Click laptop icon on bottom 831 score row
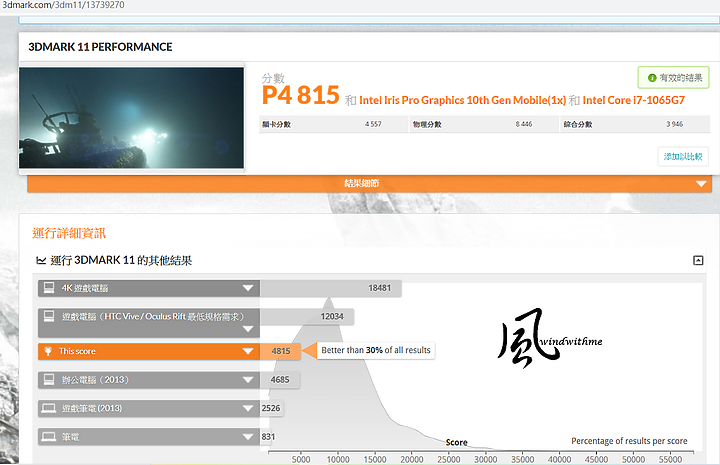 [x=49, y=437]
